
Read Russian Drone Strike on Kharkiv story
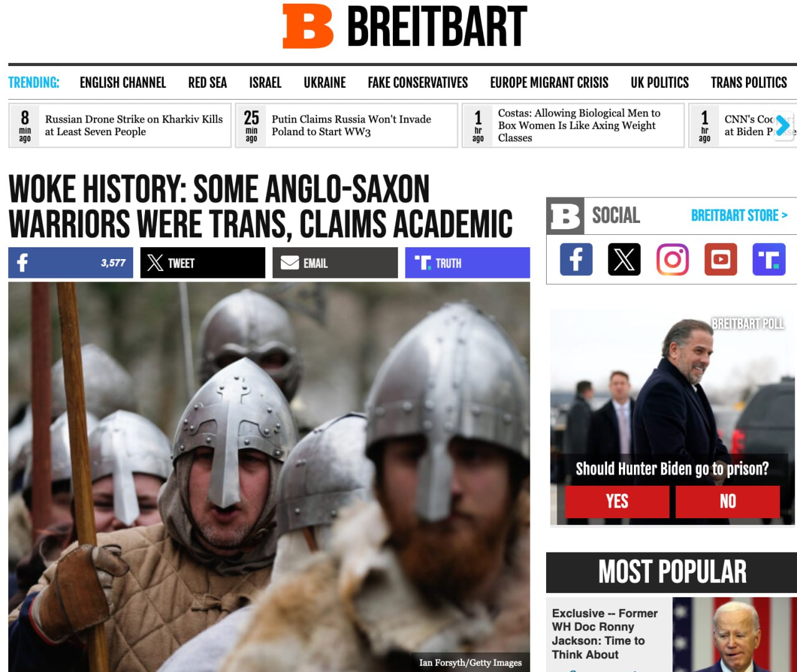(x=134, y=125)
